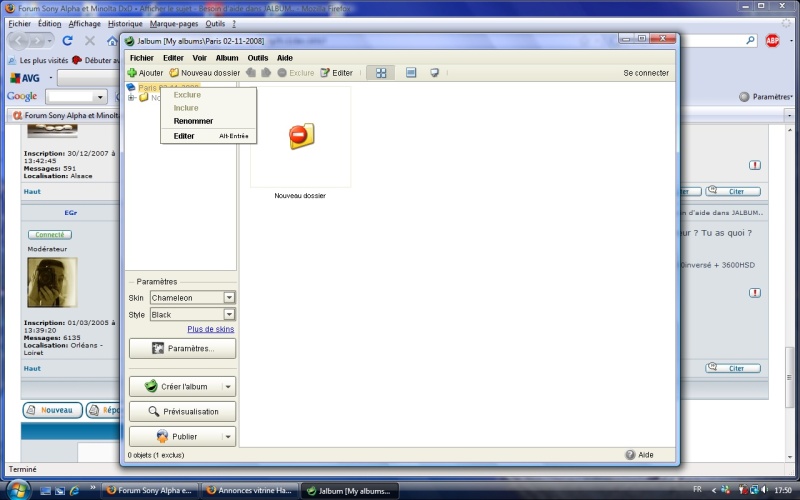Viewport: 800px width, 500px height.
Task: Click Firefox reload page icon
Action: (68, 41)
